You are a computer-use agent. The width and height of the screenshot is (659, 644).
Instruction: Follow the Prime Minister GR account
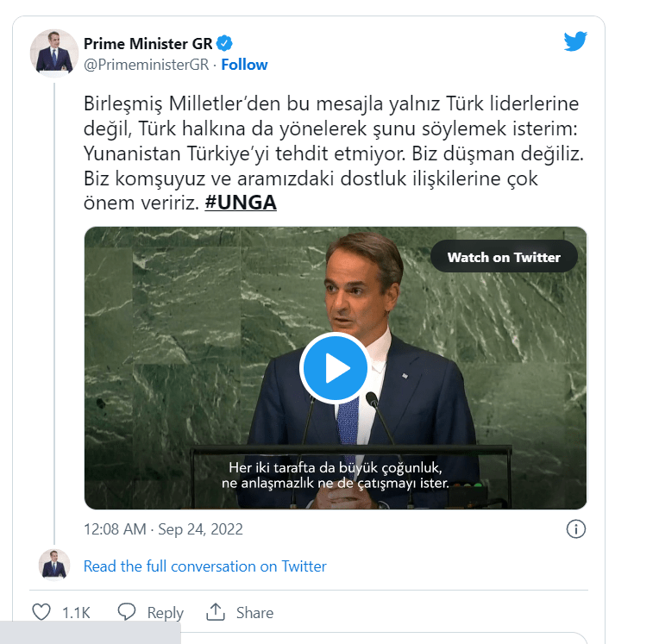coord(244,65)
